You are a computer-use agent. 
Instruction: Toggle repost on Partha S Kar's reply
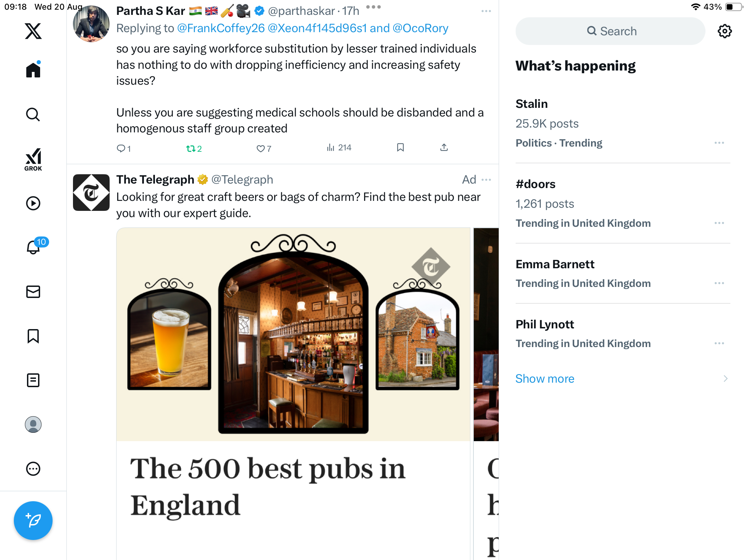pyautogui.click(x=194, y=148)
